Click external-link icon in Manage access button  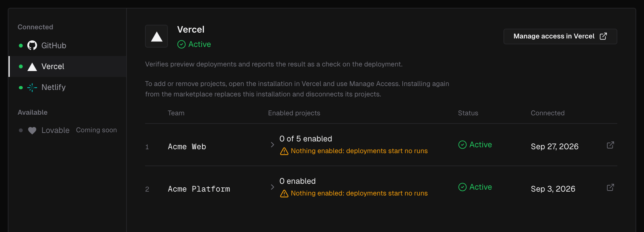(x=603, y=36)
